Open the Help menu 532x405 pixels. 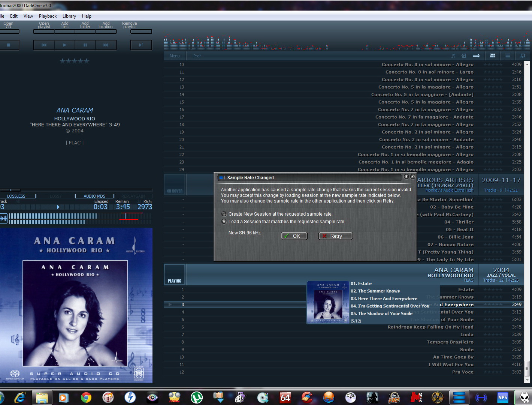tap(87, 16)
